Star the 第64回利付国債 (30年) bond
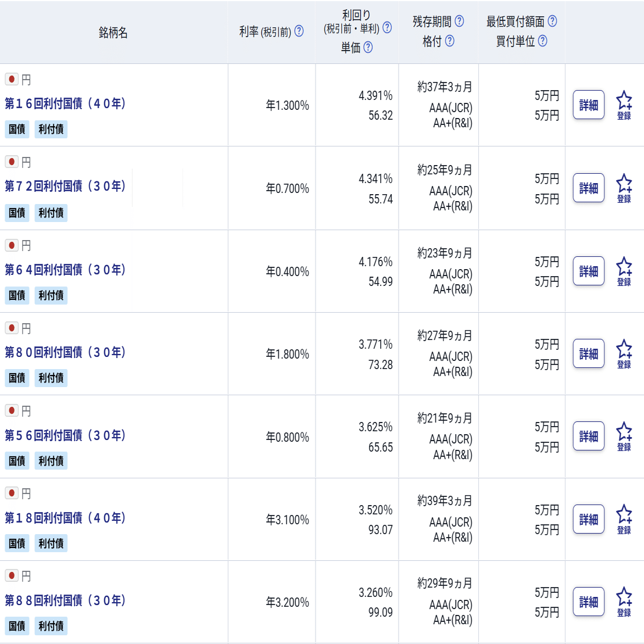 tap(624, 271)
